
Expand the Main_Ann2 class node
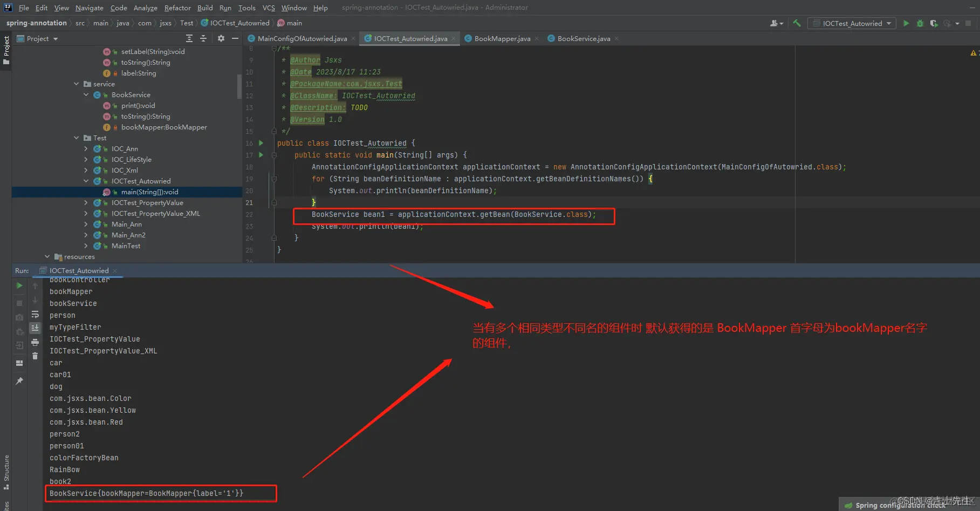click(x=86, y=235)
